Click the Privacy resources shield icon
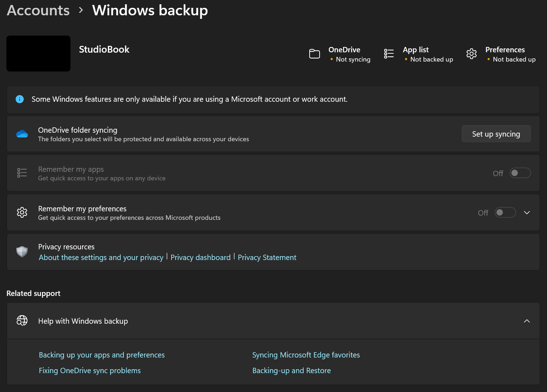547x392 pixels. (x=22, y=251)
